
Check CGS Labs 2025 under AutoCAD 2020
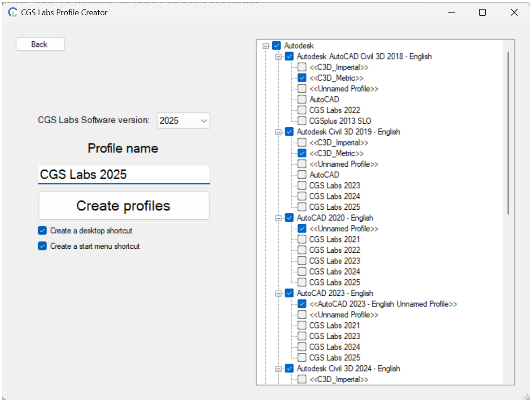pos(301,282)
